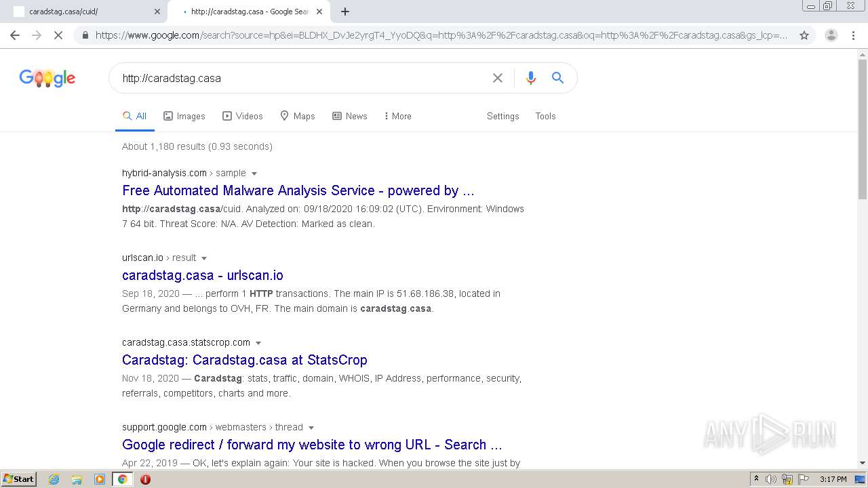Click the system clock showing 3:17 PM

coord(833,479)
